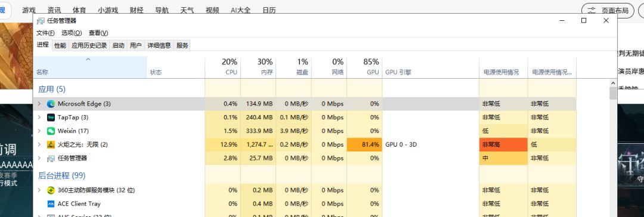Expand the 火炬之光:无限 process group
Viewport: 644px width, 217px height.
[x=39, y=145]
